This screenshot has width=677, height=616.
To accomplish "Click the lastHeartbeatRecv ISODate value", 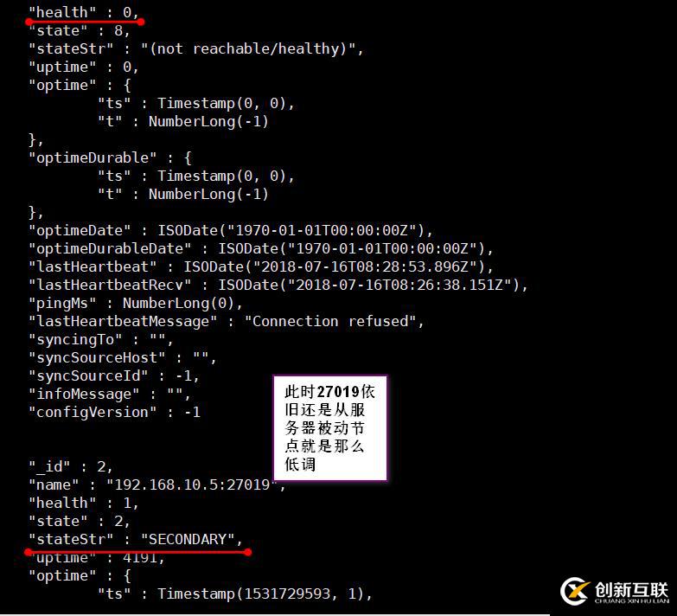I will [x=373, y=285].
